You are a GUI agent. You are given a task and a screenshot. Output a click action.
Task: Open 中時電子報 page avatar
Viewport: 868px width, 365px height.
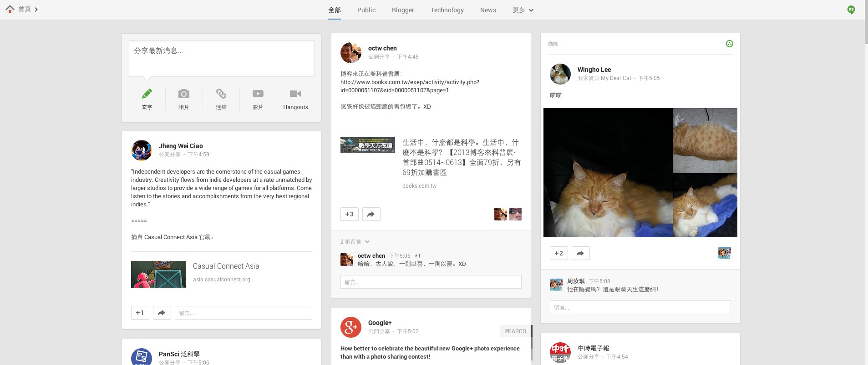(560, 353)
